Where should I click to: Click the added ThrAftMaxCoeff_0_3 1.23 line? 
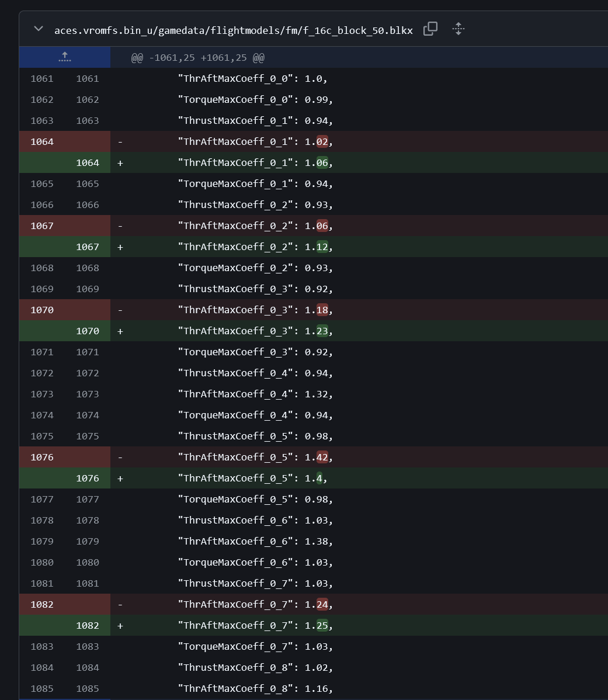tap(255, 331)
